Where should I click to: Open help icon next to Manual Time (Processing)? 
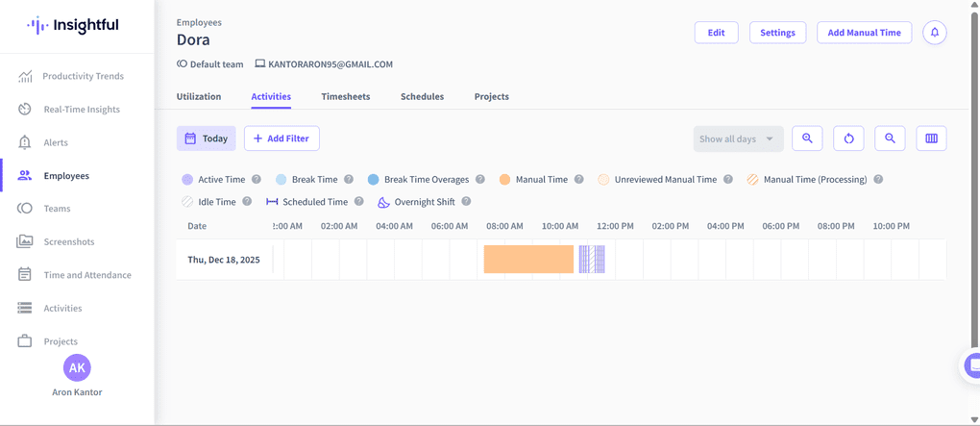click(x=878, y=180)
